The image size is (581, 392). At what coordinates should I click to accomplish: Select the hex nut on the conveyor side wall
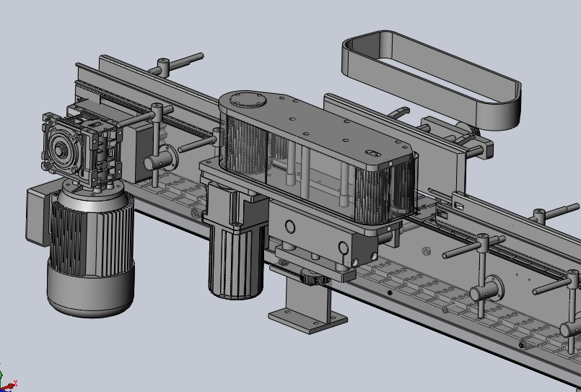(427, 251)
